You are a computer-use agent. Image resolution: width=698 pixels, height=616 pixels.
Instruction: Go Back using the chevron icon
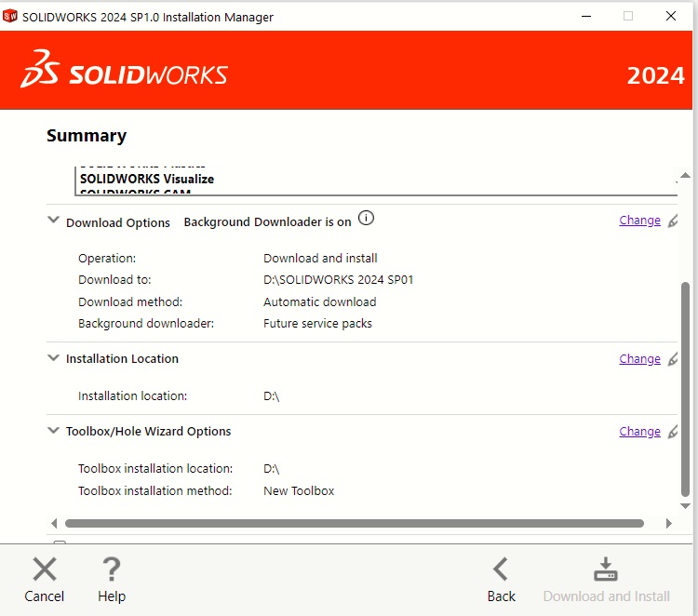point(501,569)
